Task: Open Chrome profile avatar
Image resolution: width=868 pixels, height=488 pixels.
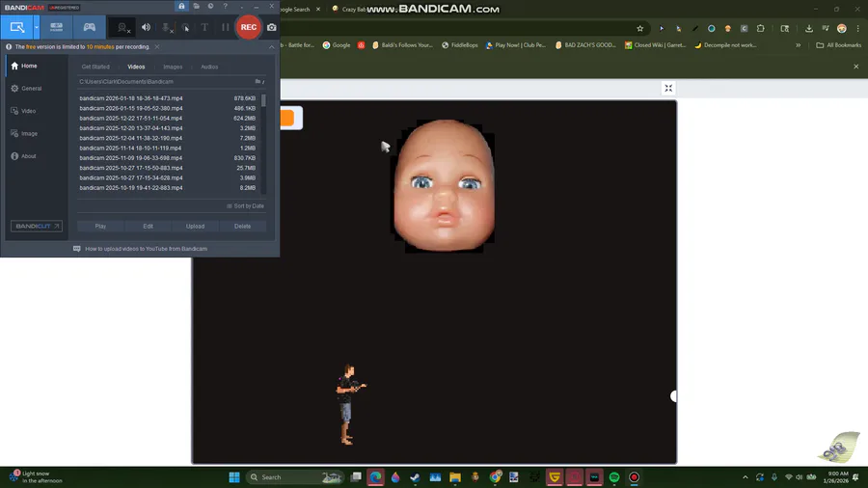Action: click(x=841, y=29)
